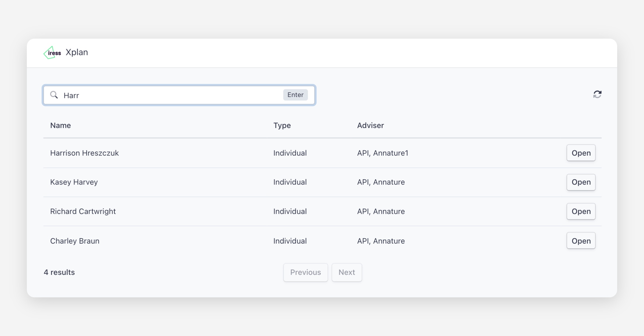Focus the search field containing Harr
Image resolution: width=644 pixels, height=336 pixels.
pos(172,95)
